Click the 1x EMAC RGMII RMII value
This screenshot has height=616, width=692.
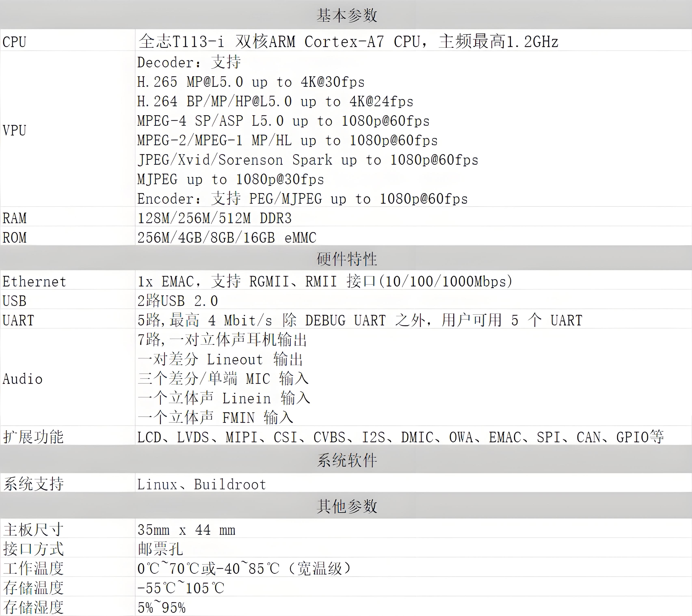tap(325, 281)
